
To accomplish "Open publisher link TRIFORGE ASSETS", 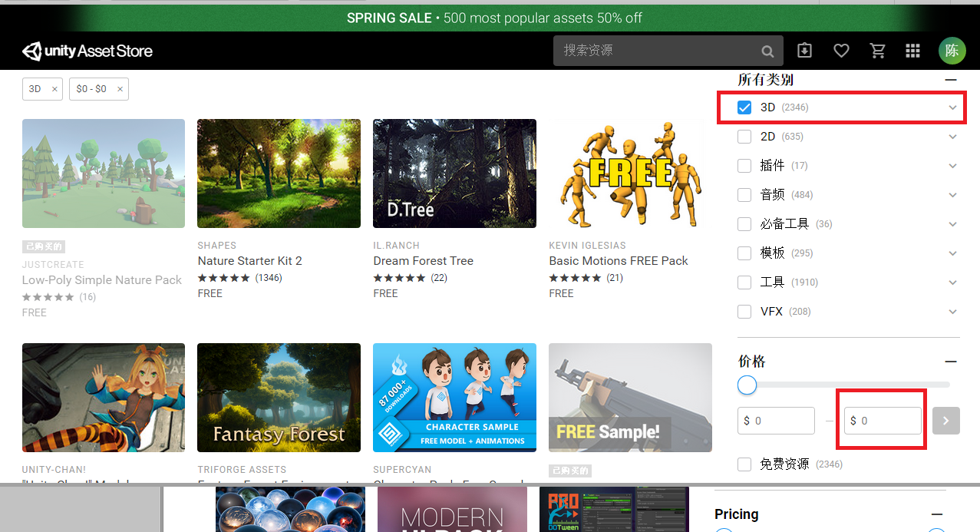I will [242, 470].
